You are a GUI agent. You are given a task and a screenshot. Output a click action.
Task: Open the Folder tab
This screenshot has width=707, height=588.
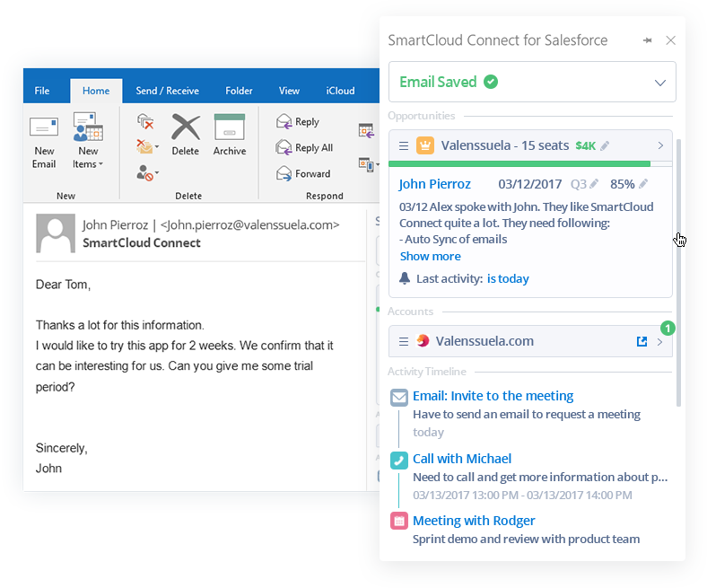pyautogui.click(x=239, y=91)
